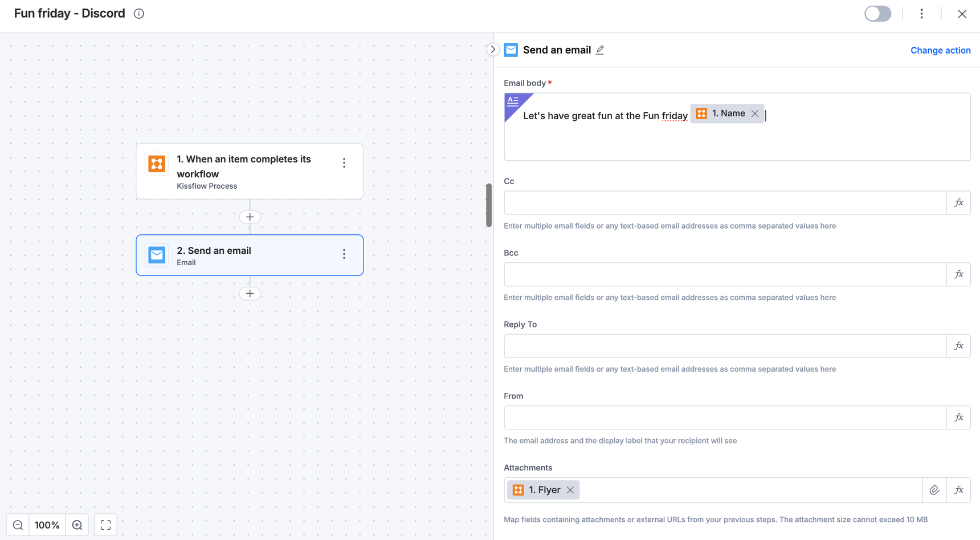
Task: Click the Change action link
Action: [x=940, y=50]
